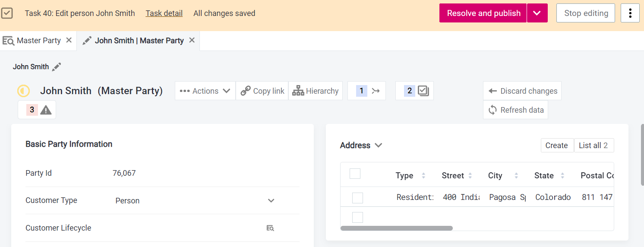
Task: Click the warning triangle badge showing 3
Action: [37, 110]
